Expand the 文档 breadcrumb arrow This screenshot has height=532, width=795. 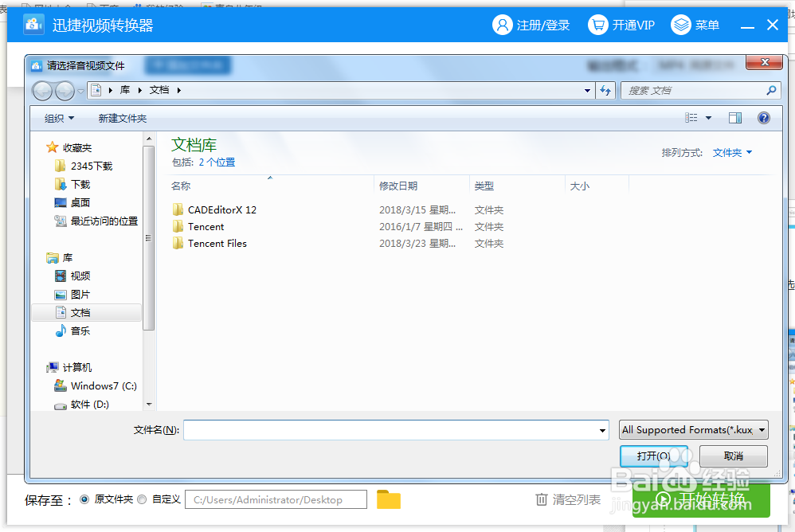click(178, 90)
